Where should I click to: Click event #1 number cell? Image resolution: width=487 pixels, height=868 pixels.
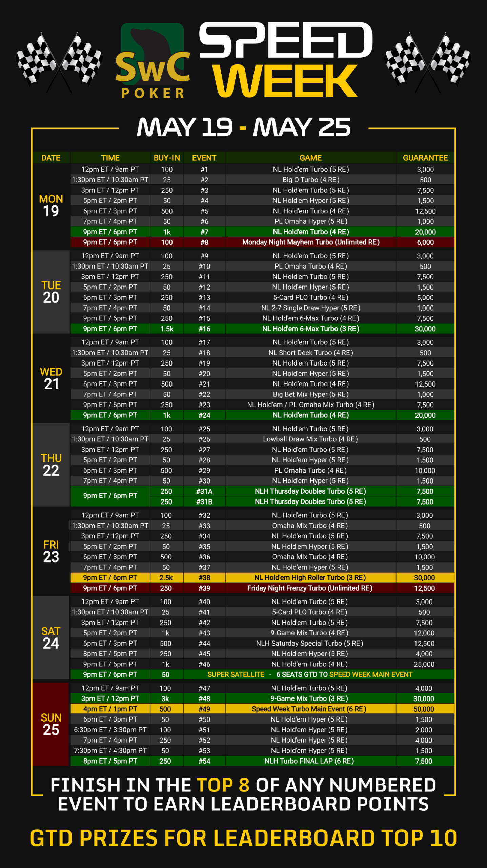[x=204, y=169]
